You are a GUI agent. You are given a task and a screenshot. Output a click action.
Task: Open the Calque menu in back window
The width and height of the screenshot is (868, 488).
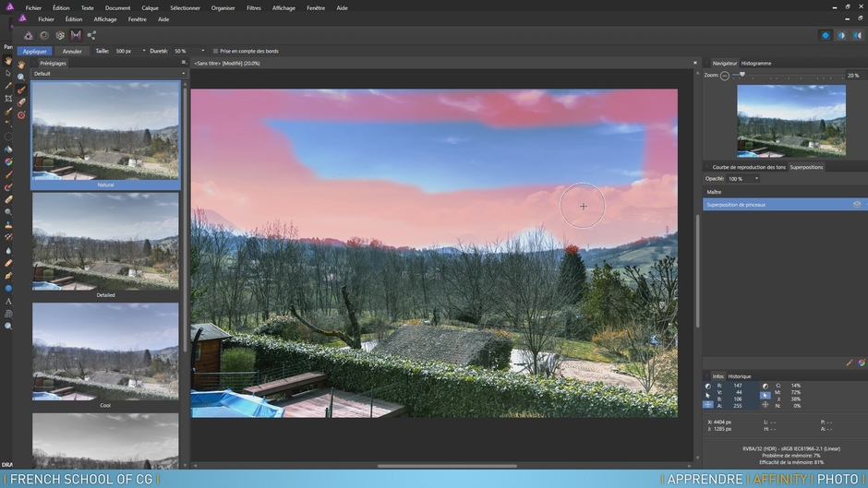pos(150,8)
